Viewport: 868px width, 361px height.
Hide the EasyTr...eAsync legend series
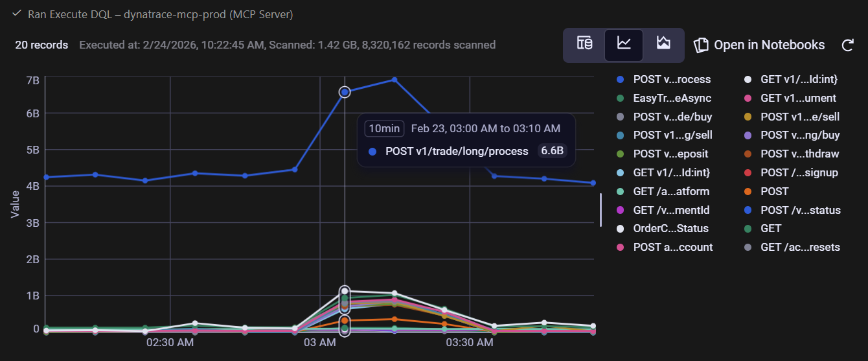672,98
